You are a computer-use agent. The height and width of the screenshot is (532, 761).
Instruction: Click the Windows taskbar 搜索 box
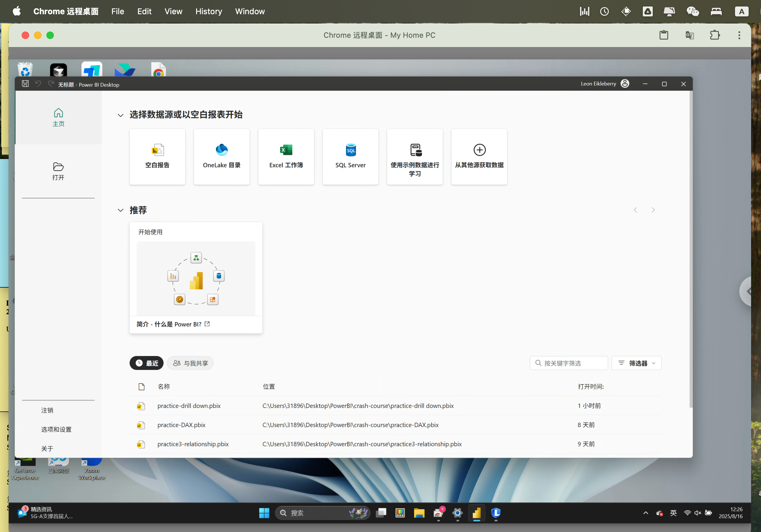coord(322,513)
